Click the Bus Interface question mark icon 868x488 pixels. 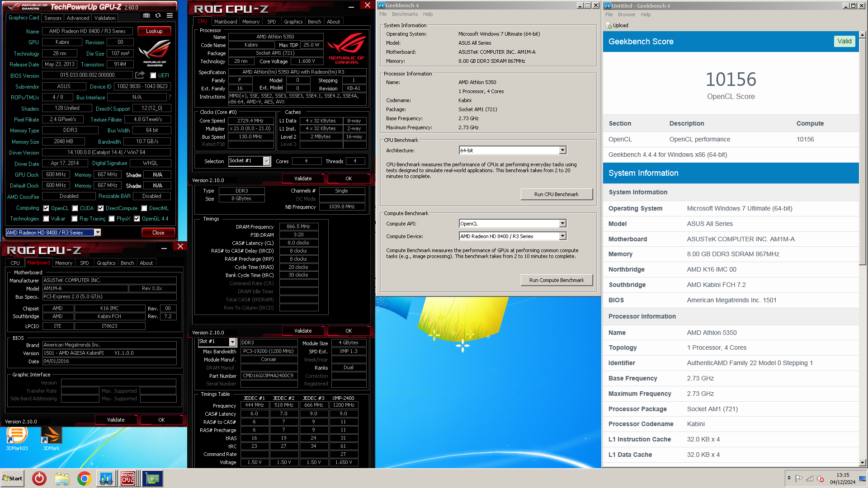click(x=170, y=97)
